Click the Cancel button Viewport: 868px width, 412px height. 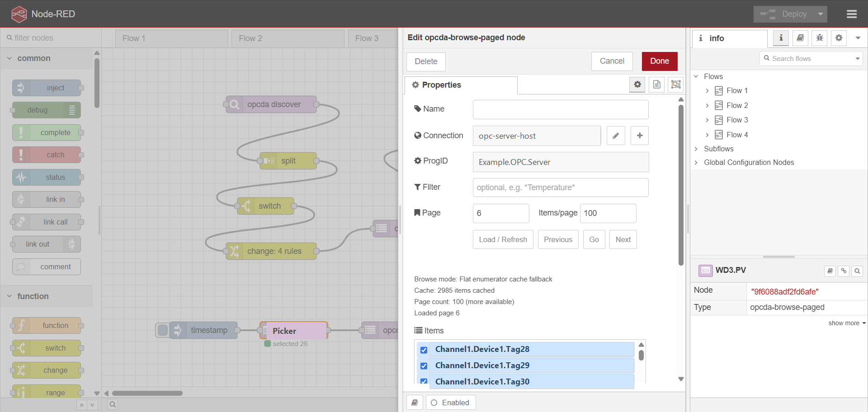(x=612, y=61)
